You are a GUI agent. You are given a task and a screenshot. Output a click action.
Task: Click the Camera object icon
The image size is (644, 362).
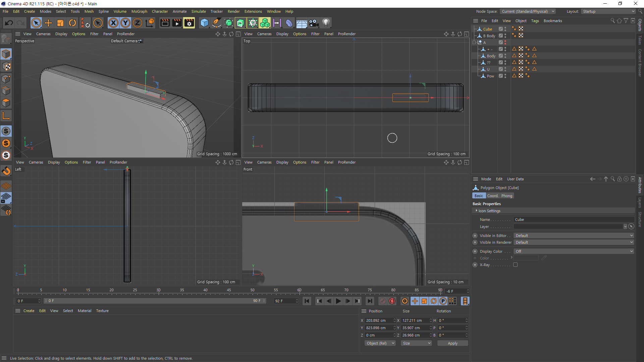click(x=314, y=23)
